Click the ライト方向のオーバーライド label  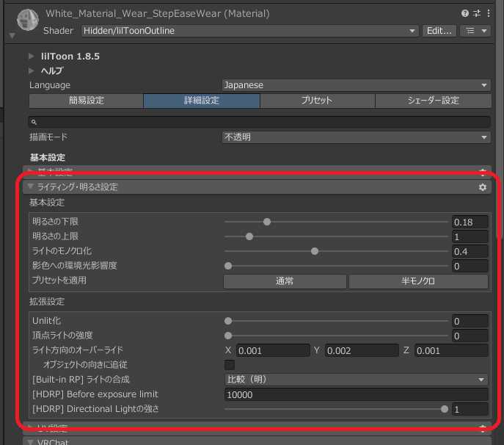point(78,350)
